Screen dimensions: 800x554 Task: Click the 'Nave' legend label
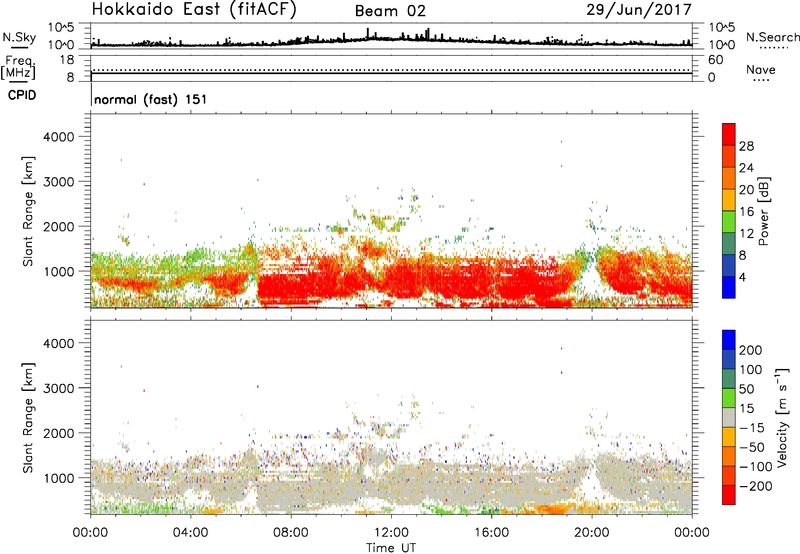761,70
